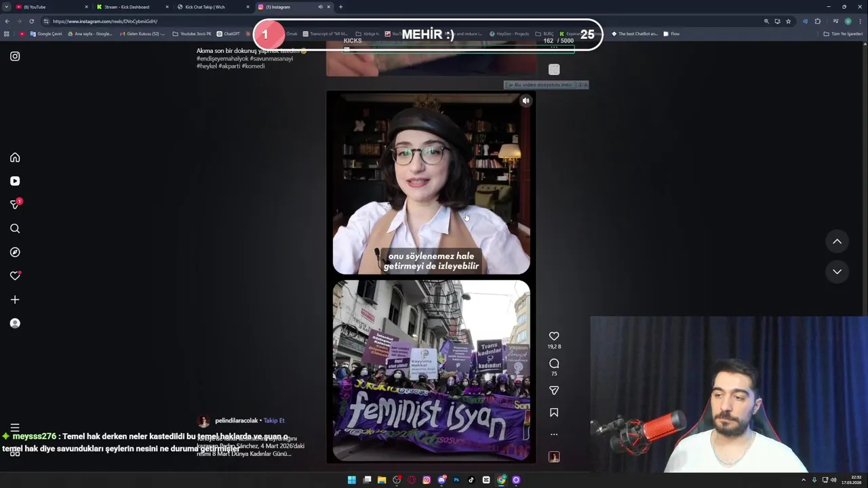
Task: Reload the page with refresh button
Action: point(31,21)
